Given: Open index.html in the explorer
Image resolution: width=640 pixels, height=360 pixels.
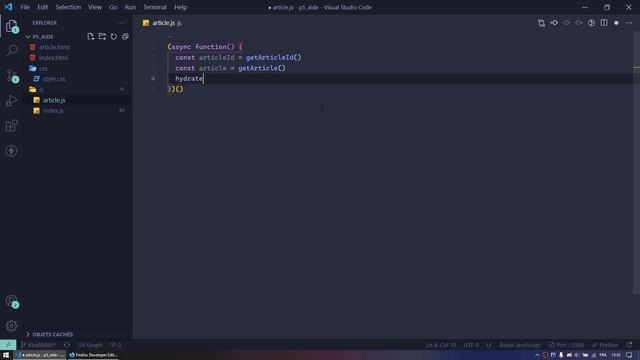Looking at the screenshot, I should pos(78,58).
